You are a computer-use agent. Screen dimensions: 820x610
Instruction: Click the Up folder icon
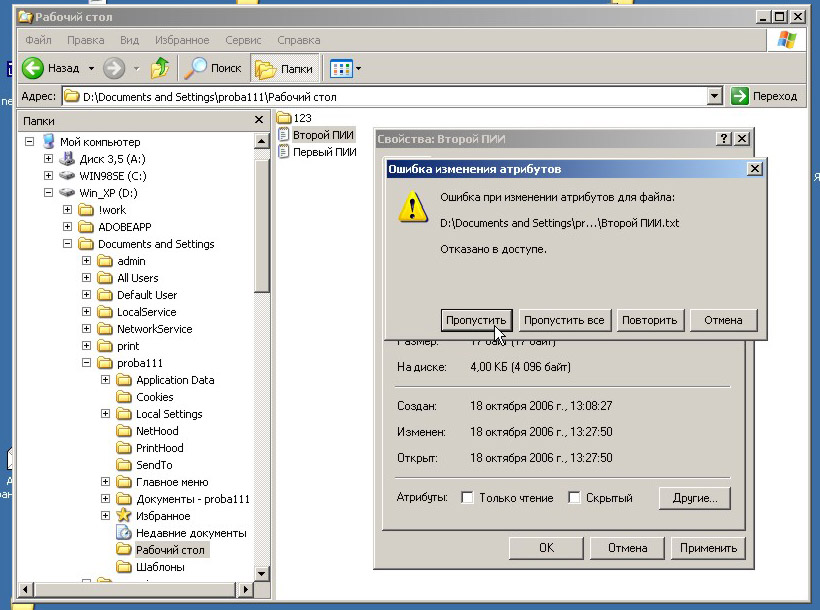tap(160, 68)
